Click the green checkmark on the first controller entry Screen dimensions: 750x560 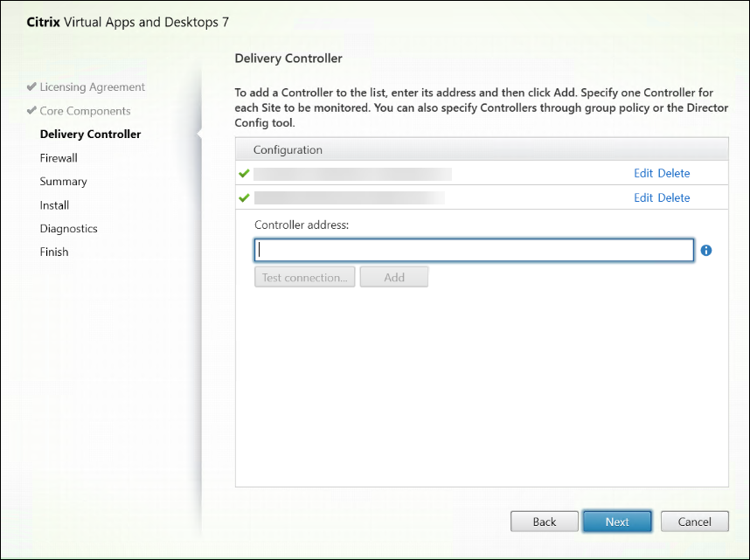pyautogui.click(x=244, y=173)
